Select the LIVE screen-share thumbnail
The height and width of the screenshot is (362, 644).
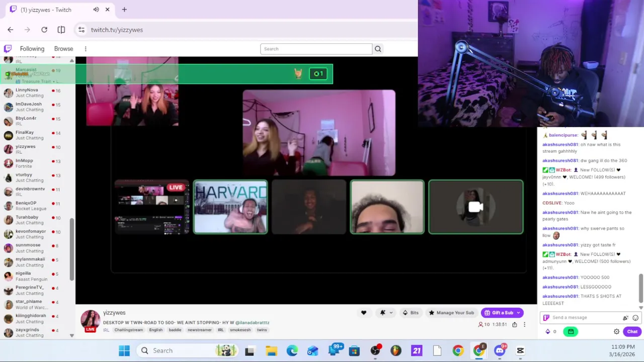(152, 207)
